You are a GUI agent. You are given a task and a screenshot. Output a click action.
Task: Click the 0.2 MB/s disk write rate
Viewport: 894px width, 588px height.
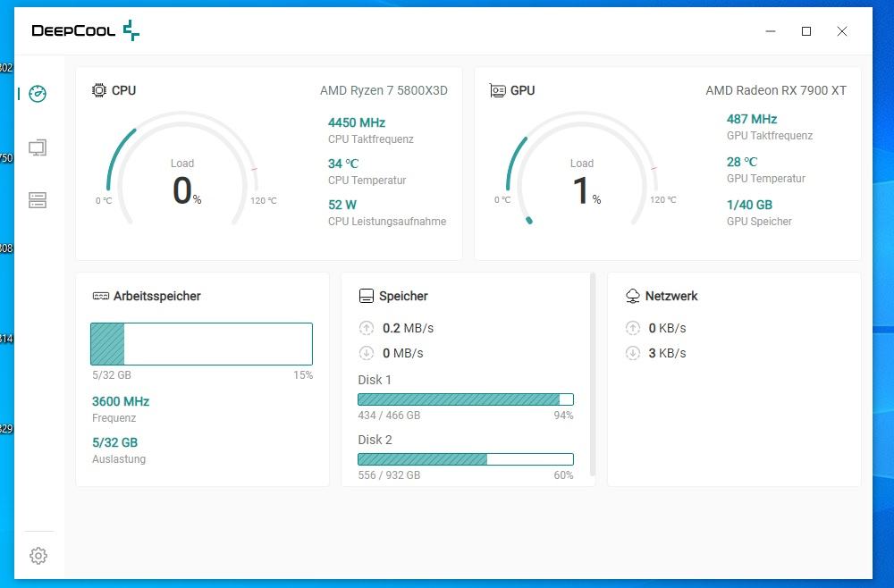(409, 328)
